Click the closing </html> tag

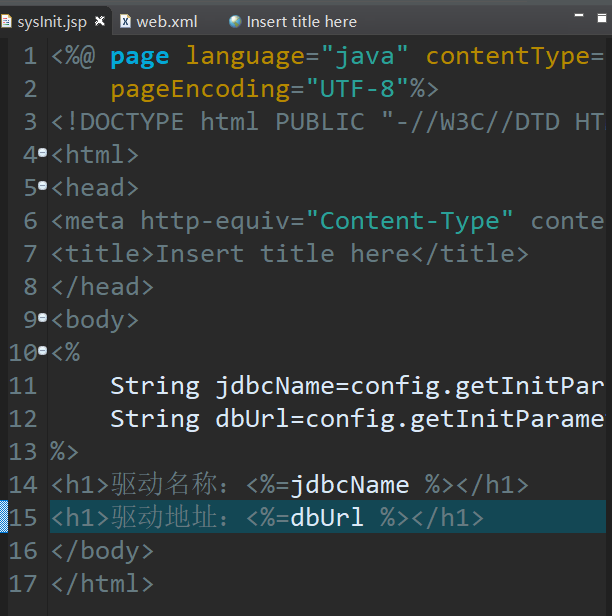[103, 584]
